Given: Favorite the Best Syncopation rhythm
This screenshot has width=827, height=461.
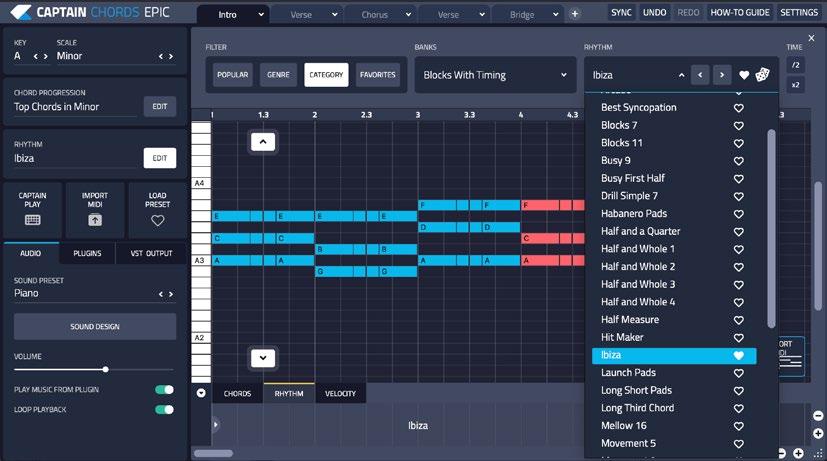Looking at the screenshot, I should 738,108.
